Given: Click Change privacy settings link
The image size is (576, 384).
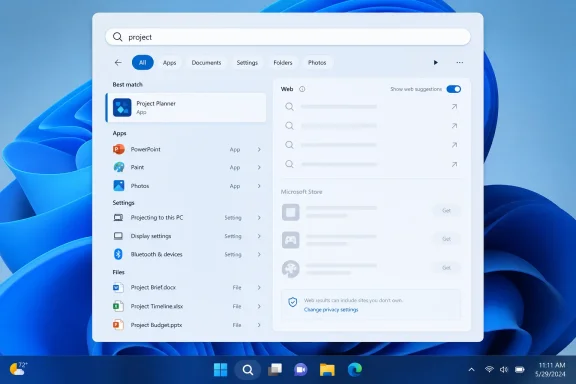Looking at the screenshot, I should [331, 309].
